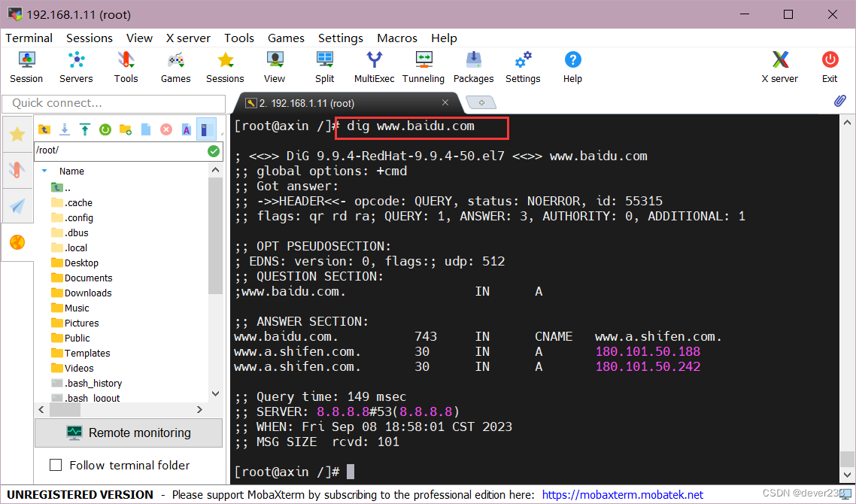
Task: Open the Tools menu in menu bar
Action: tap(239, 38)
